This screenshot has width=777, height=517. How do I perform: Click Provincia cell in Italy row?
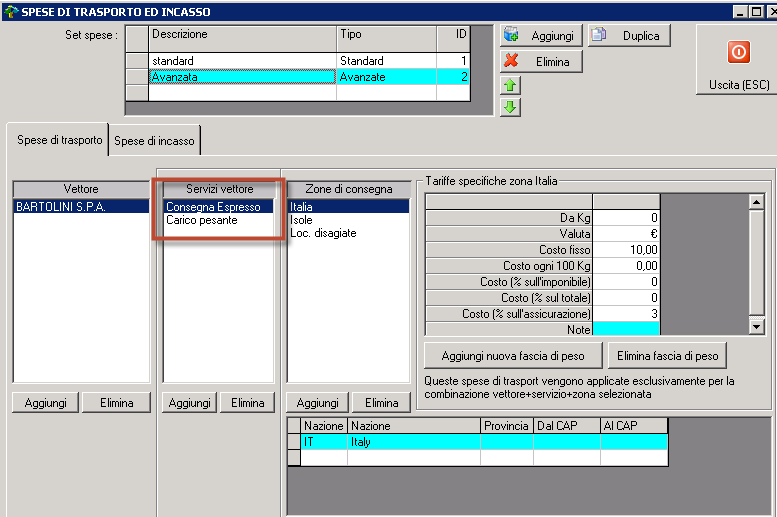(506, 442)
